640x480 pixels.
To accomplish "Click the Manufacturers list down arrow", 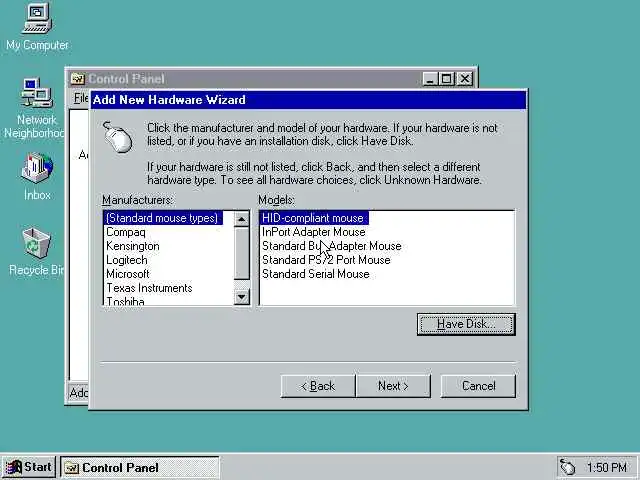I will coord(242,297).
